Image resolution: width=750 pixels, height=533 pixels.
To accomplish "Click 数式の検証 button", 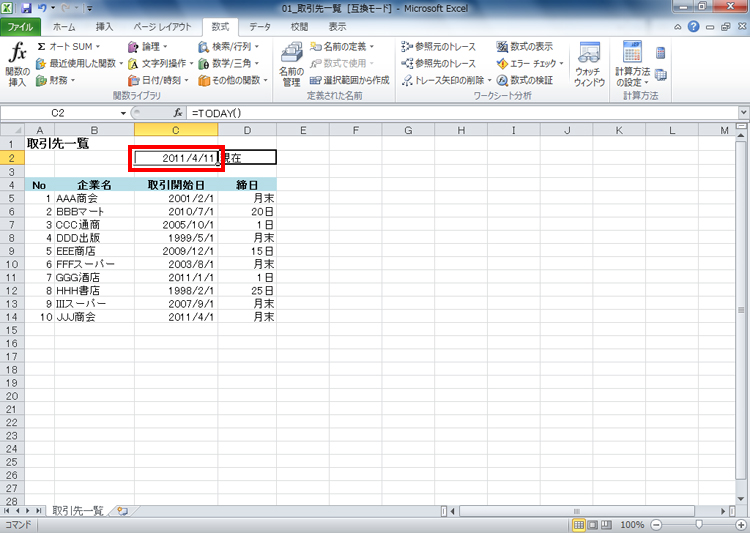I will 525,80.
